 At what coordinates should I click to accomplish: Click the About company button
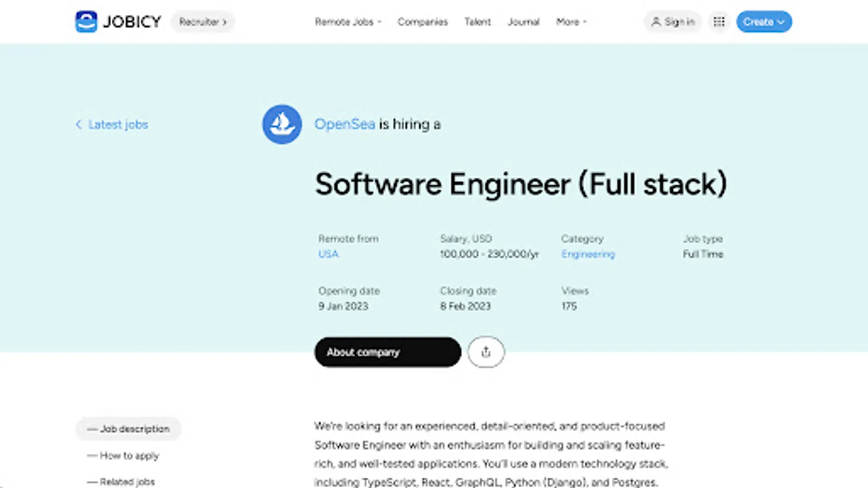388,352
